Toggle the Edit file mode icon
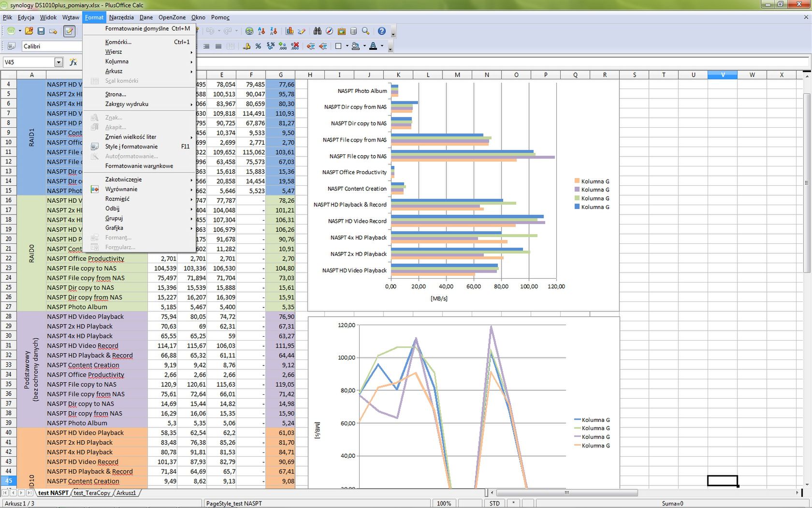The image size is (812, 508). (x=69, y=31)
